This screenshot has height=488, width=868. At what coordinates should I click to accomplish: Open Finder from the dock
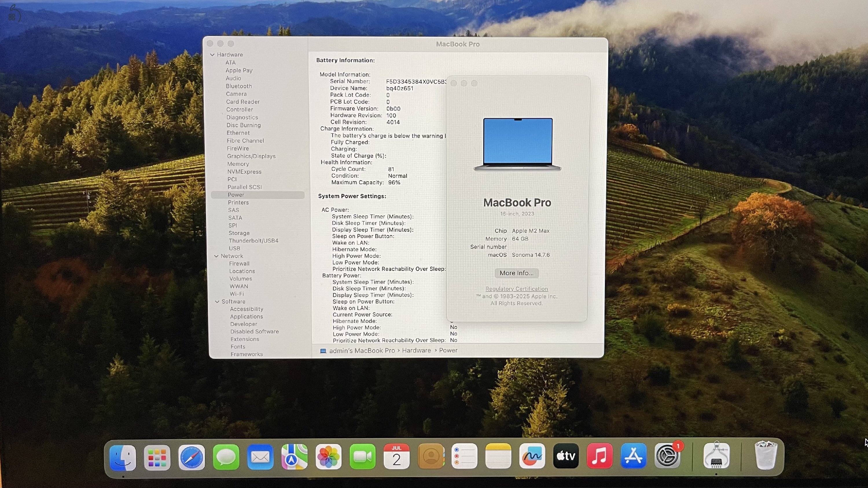coord(123,457)
